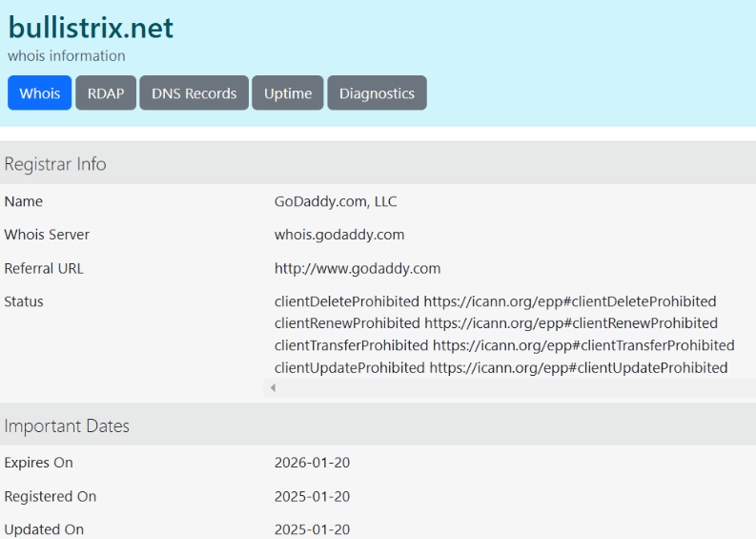Click the bullistrix.net domain heading
The width and height of the screenshot is (756, 539).
[91, 28]
